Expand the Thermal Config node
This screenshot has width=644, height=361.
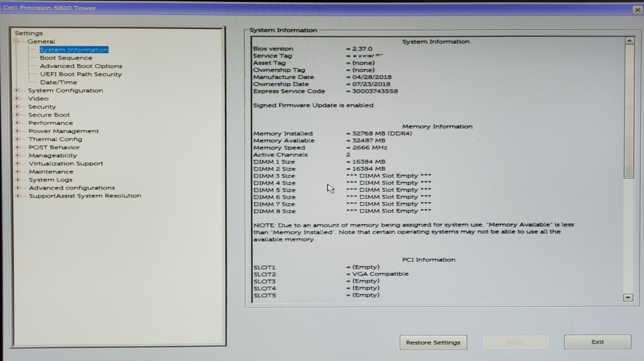click(17, 139)
